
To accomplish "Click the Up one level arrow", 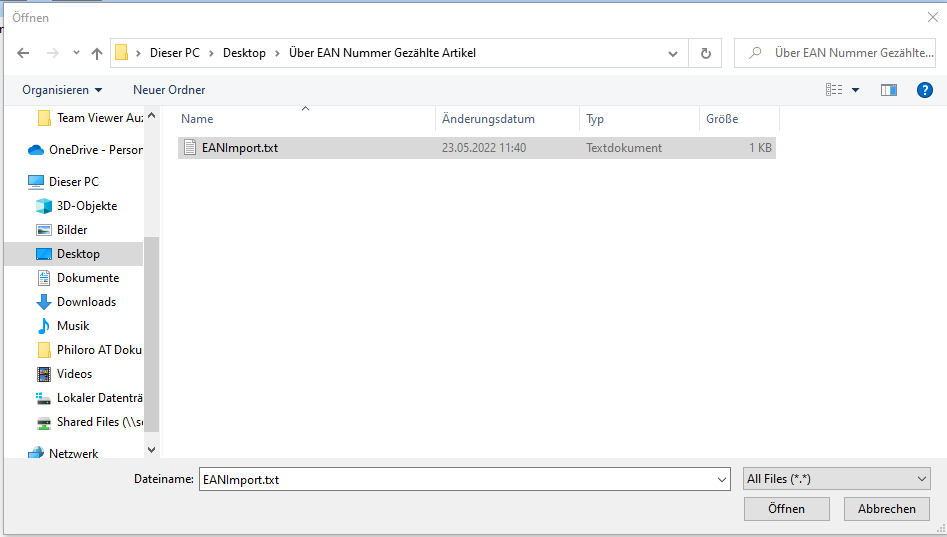I will tap(97, 53).
